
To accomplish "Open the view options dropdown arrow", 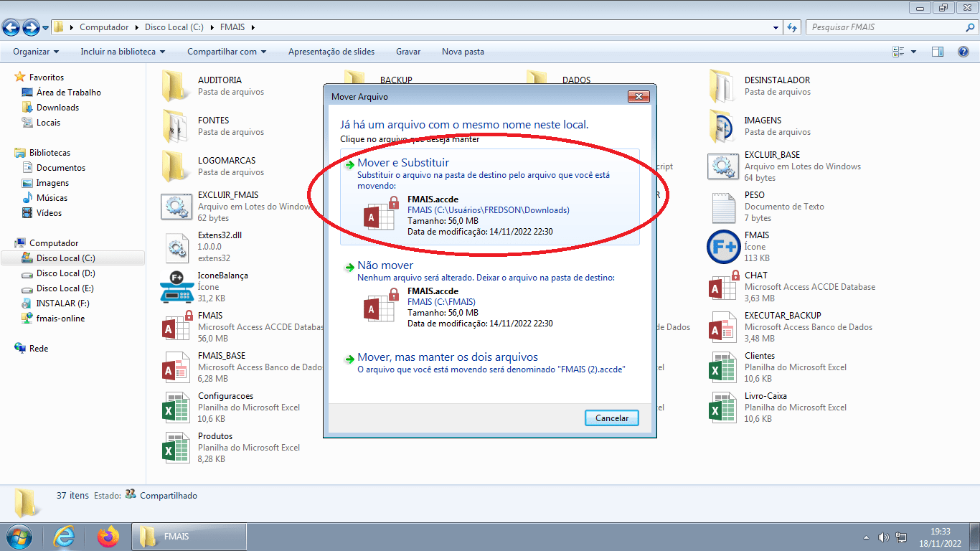I will click(913, 52).
